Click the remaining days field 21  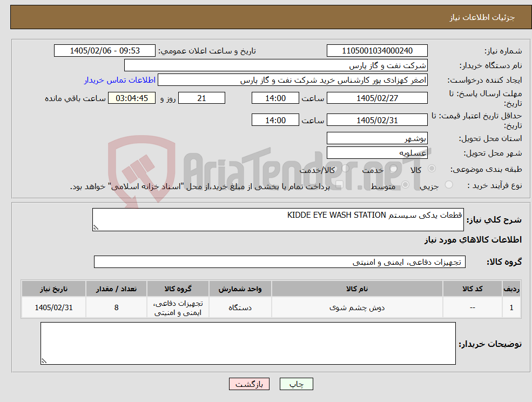(x=201, y=98)
